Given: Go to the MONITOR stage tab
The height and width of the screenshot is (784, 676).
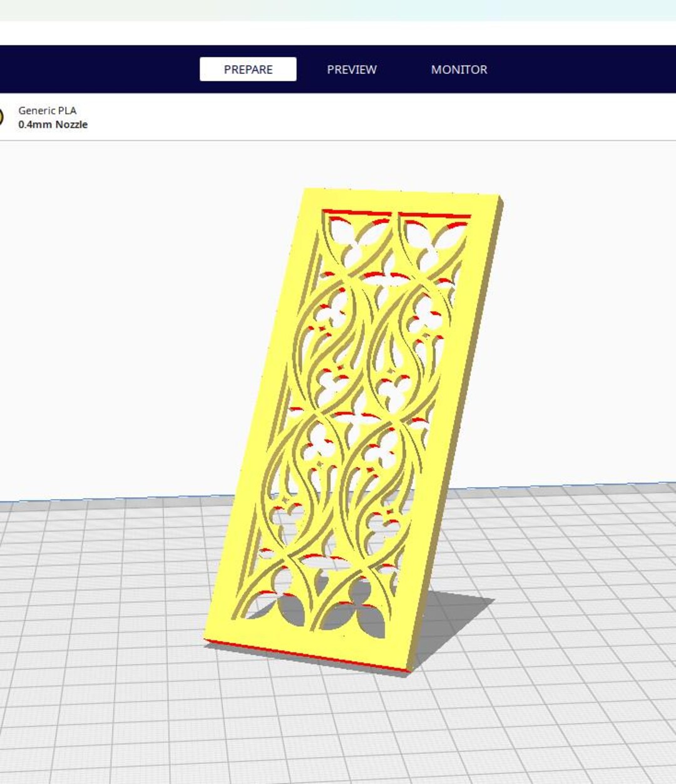Looking at the screenshot, I should tap(459, 70).
